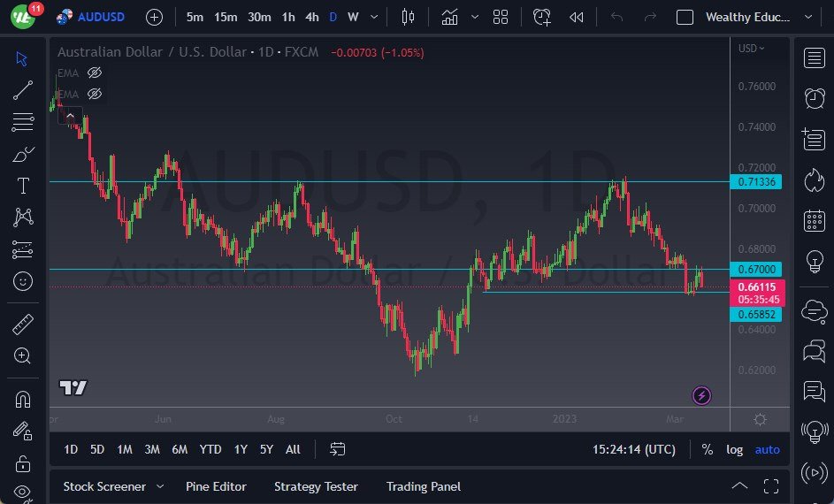Open the indicators and strategies dialog
Screen dimensions: 834x504
point(450,17)
